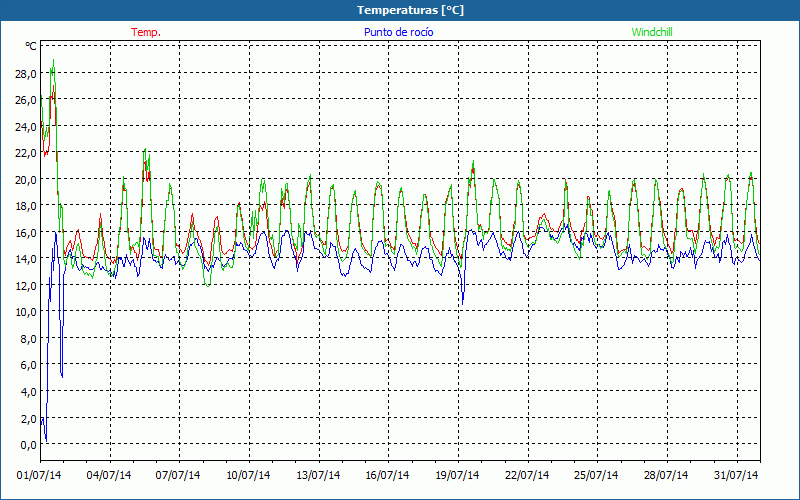Image resolution: width=800 pixels, height=500 pixels.
Task: Select the green Windchill legend label
Action: pyautogui.click(x=652, y=32)
